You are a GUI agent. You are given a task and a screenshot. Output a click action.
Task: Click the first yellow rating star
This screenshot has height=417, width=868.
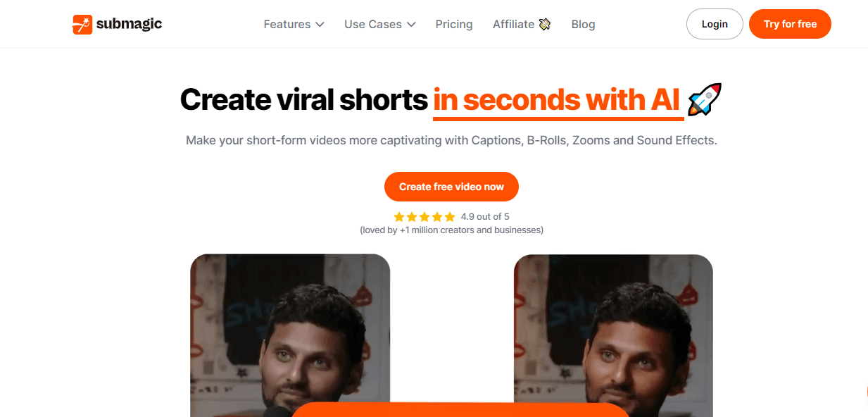pyautogui.click(x=399, y=217)
